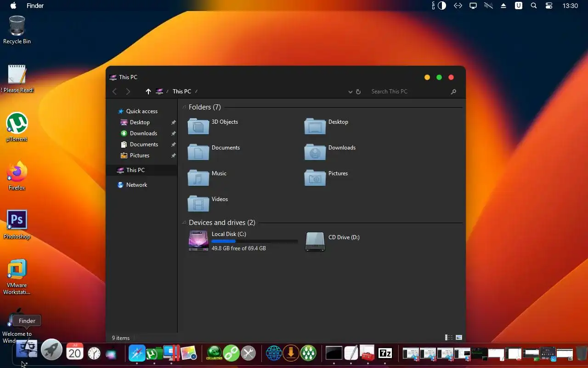Open the '! Please Read!' notepad desktop icon

[x=17, y=78]
